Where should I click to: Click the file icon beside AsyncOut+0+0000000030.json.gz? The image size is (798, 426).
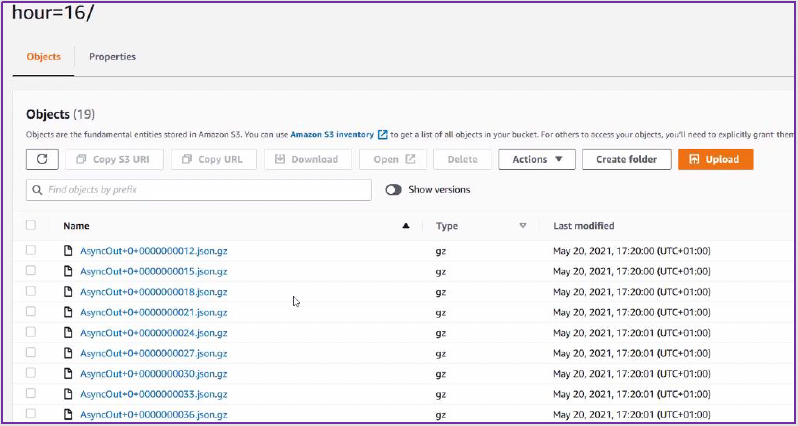coord(68,373)
